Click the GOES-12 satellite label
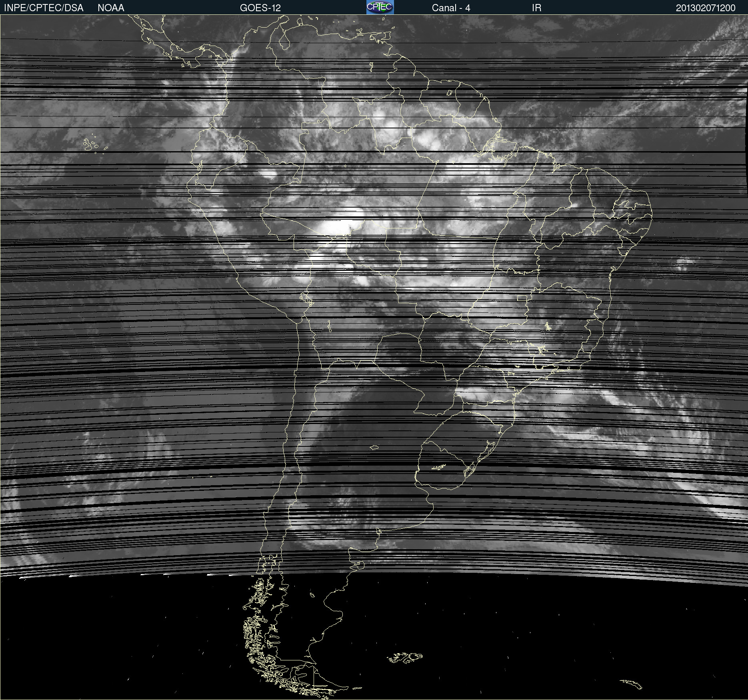Image resolution: width=748 pixels, height=700 pixels. click(260, 8)
